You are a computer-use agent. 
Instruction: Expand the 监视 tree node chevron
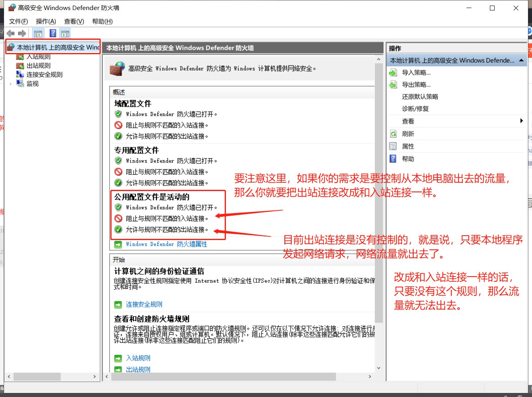[10, 83]
